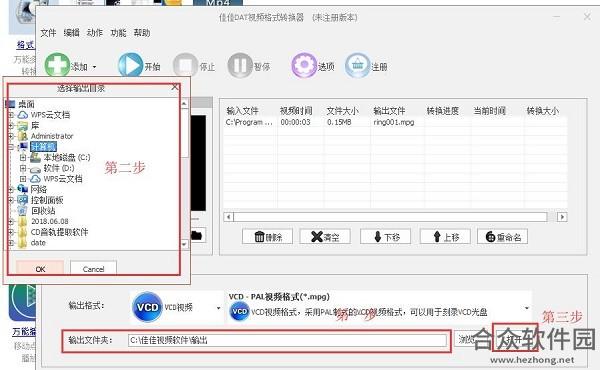Click the 停止 stop icon
The width and height of the screenshot is (600, 370).
[x=185, y=65]
